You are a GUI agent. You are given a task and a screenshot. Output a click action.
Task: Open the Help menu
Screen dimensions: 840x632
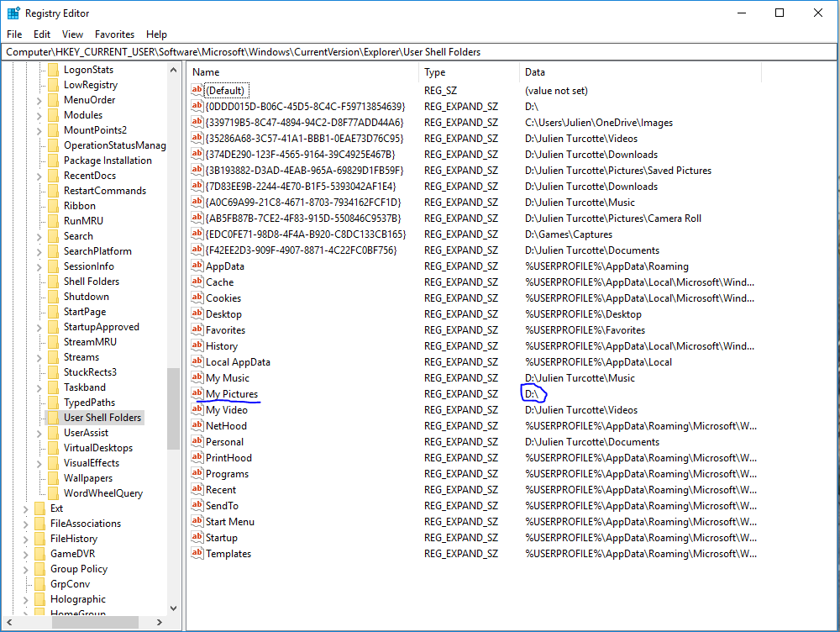pos(156,34)
